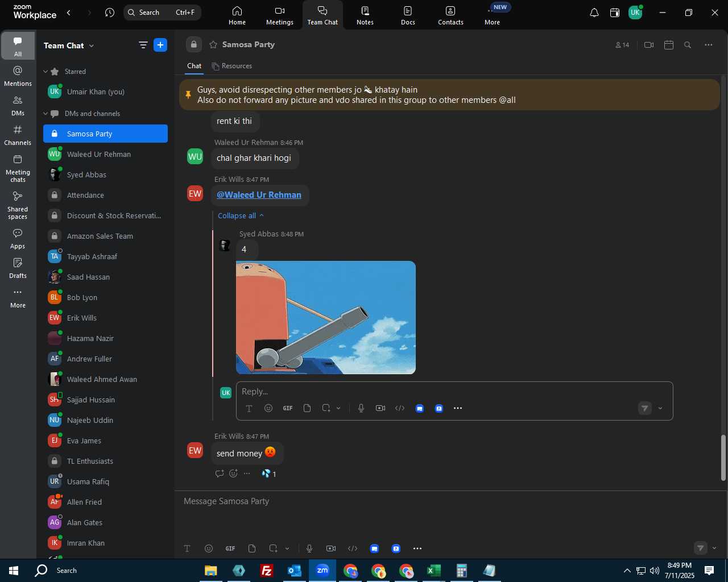View the 14 channel members
This screenshot has width=728, height=582.
pyautogui.click(x=622, y=45)
